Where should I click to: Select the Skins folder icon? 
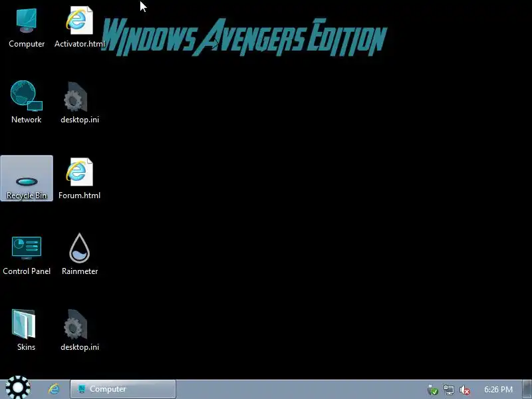coord(26,330)
